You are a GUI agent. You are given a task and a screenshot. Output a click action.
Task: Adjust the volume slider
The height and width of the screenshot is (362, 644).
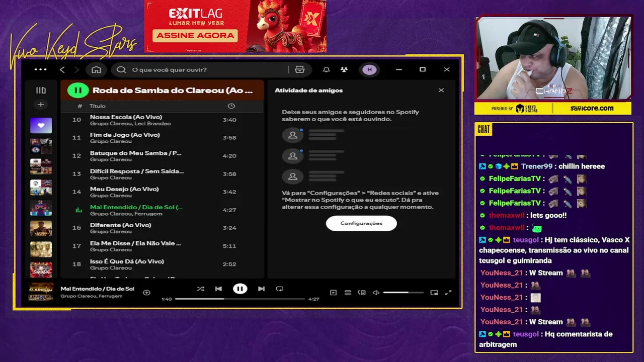click(x=403, y=293)
